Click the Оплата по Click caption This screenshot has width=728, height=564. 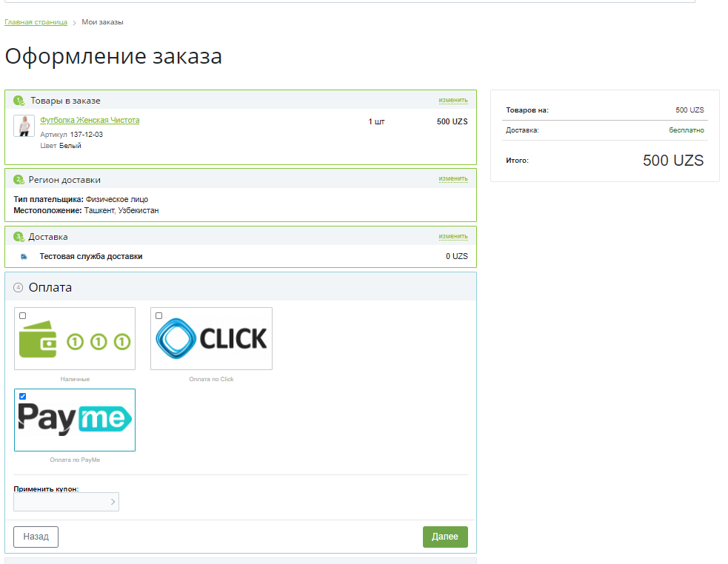(x=211, y=379)
